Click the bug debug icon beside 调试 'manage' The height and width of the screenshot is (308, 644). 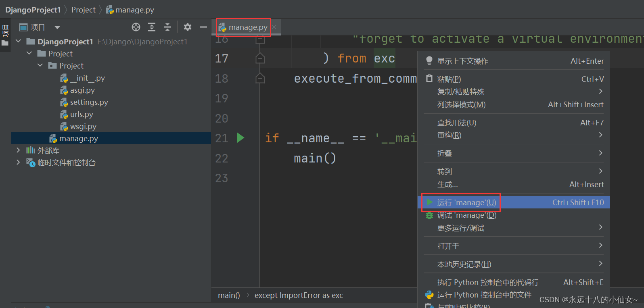[429, 216]
